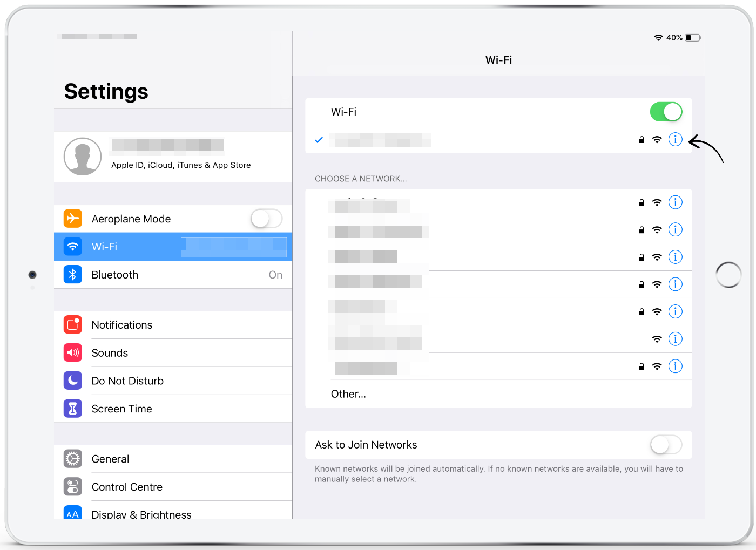This screenshot has height=550, width=756.
Task: Open info for the first network under Choose a Network
Action: pos(675,202)
